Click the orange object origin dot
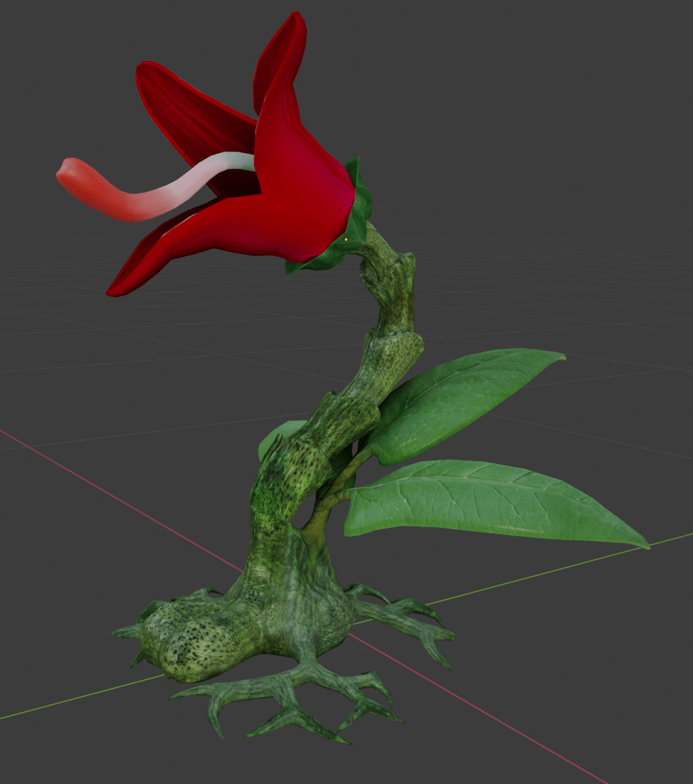Screen dimensions: 693x784 (x=346, y=239)
